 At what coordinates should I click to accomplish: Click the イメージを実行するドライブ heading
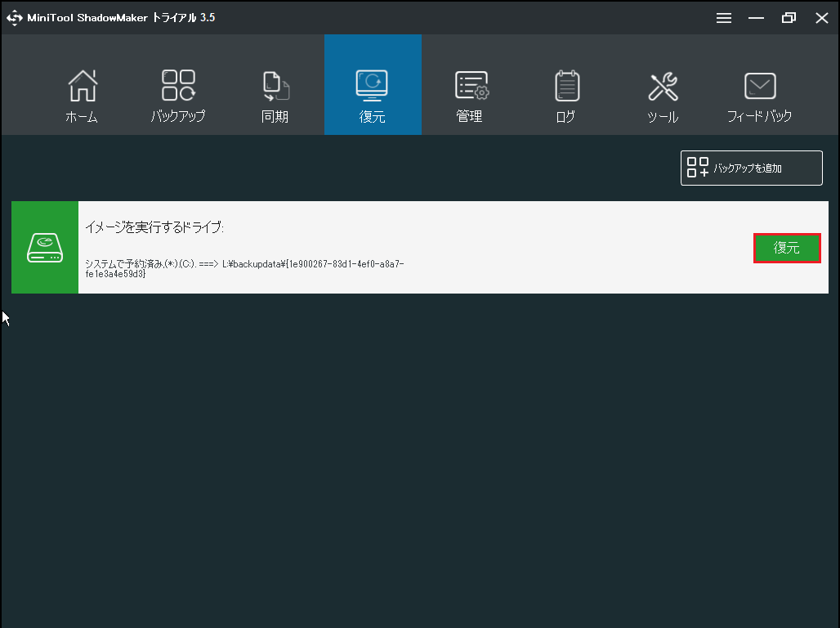point(154,227)
